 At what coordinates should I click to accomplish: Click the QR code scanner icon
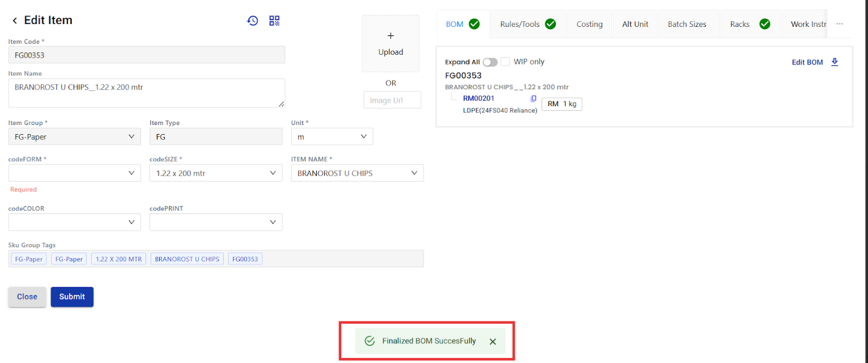click(x=274, y=21)
